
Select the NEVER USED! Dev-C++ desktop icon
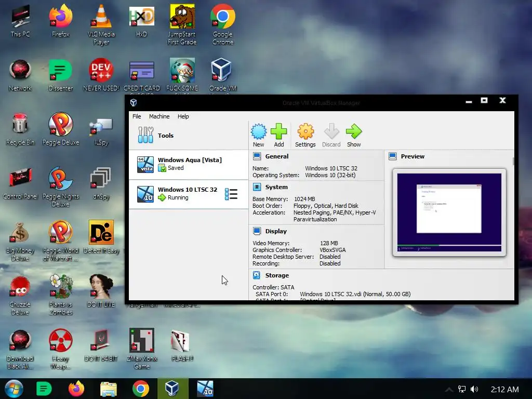point(101,75)
